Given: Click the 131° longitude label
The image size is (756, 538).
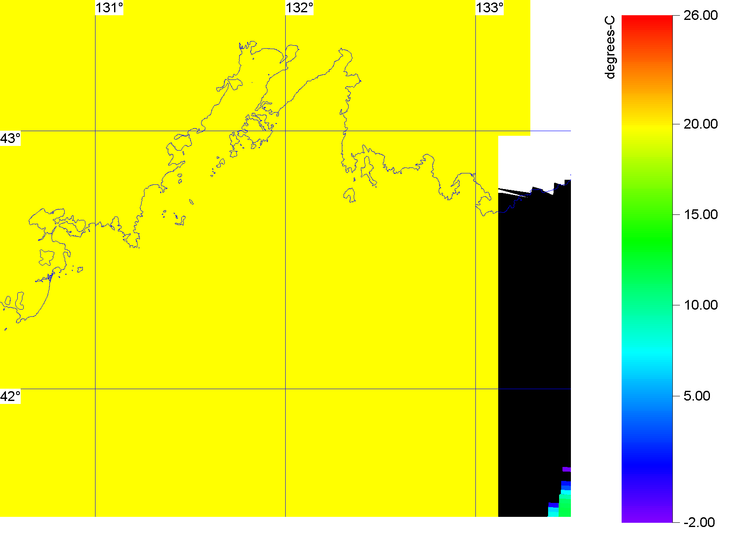Looking at the screenshot, I should tap(109, 8).
